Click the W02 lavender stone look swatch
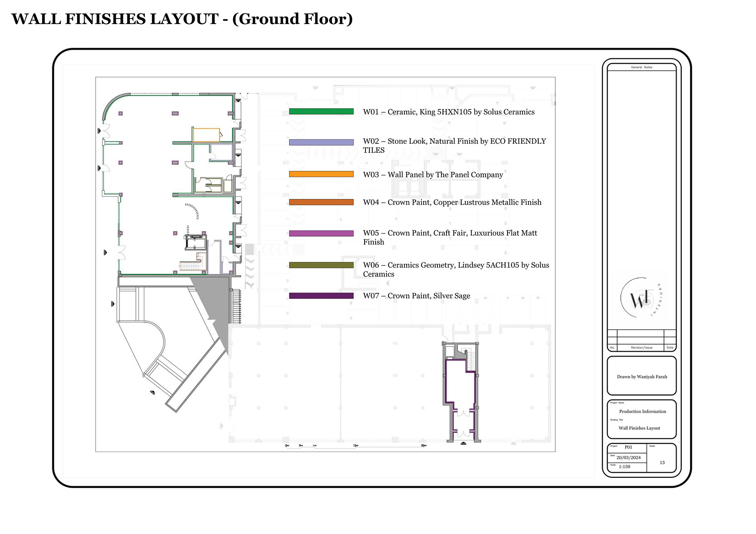Screen dimensions: 756x534 [321, 143]
